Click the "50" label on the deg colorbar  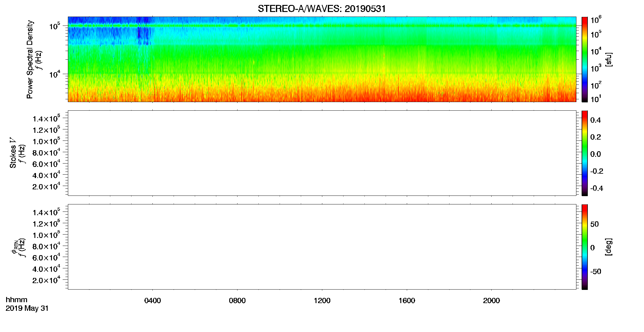pyautogui.click(x=595, y=224)
